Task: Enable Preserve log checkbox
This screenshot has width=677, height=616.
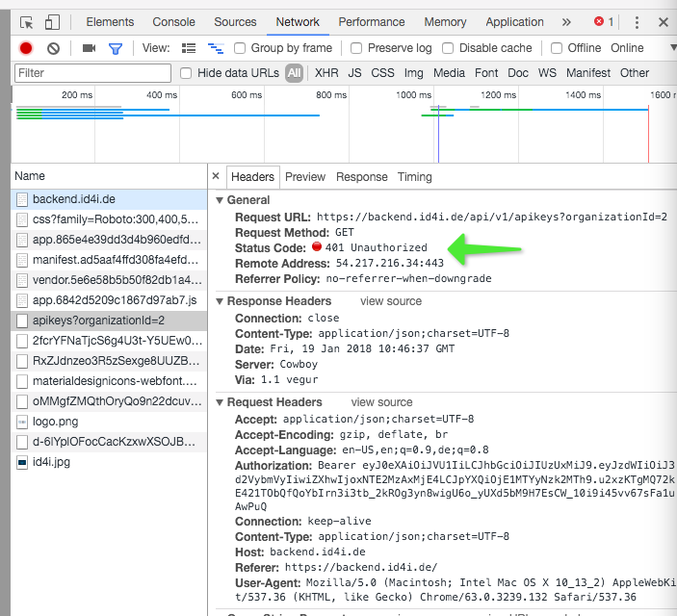Action: point(356,48)
